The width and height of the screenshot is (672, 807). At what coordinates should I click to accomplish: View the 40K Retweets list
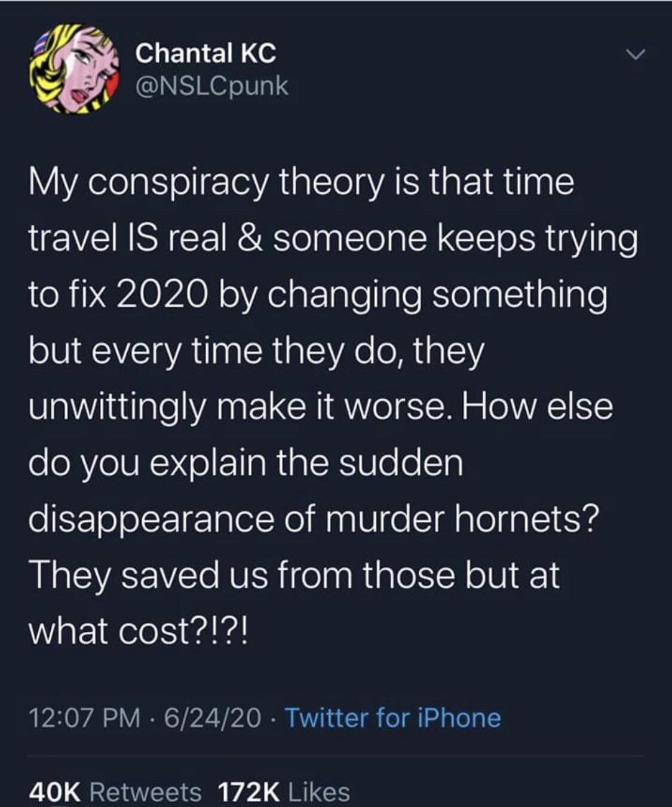tap(115, 791)
